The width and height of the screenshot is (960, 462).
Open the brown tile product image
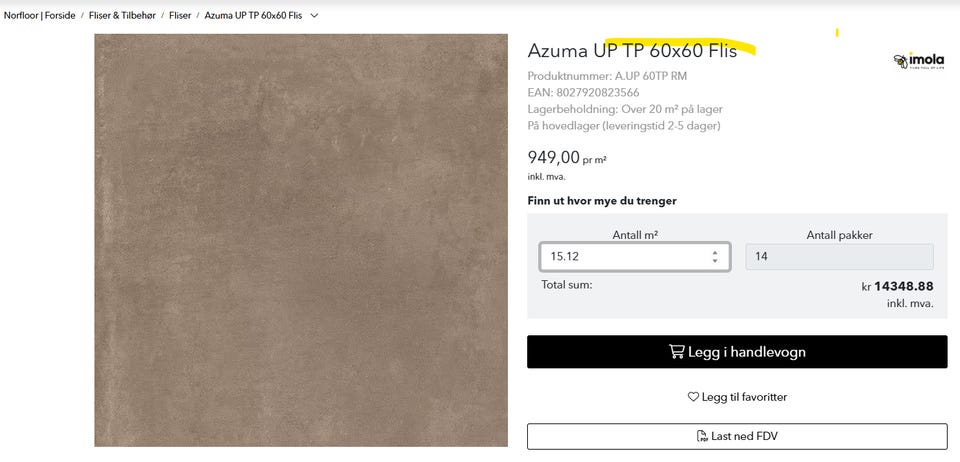point(301,240)
